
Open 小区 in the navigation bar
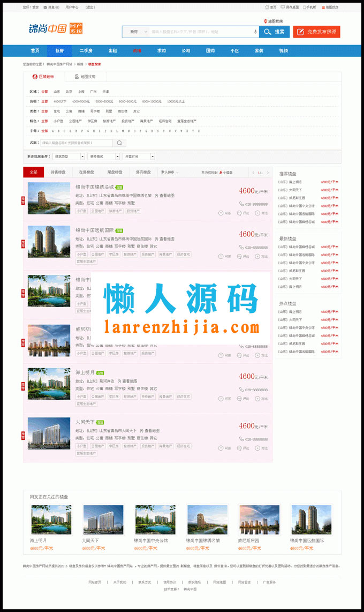(234, 51)
